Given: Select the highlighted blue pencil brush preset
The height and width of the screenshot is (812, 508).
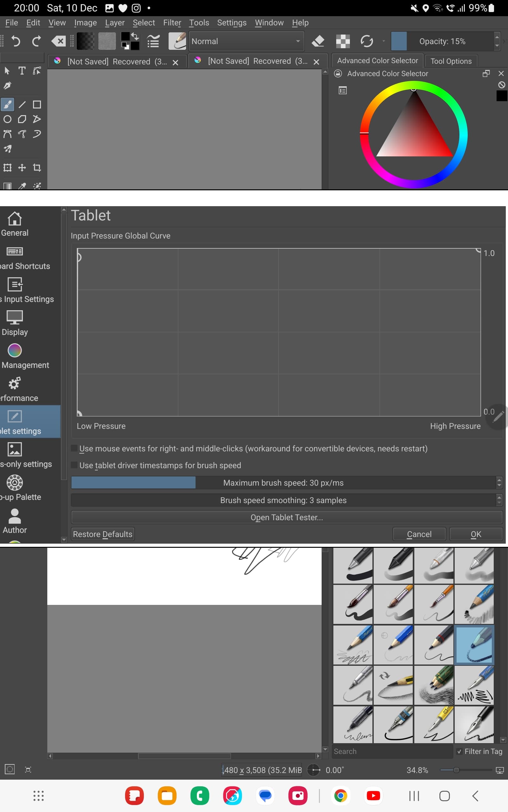Looking at the screenshot, I should pyautogui.click(x=474, y=645).
